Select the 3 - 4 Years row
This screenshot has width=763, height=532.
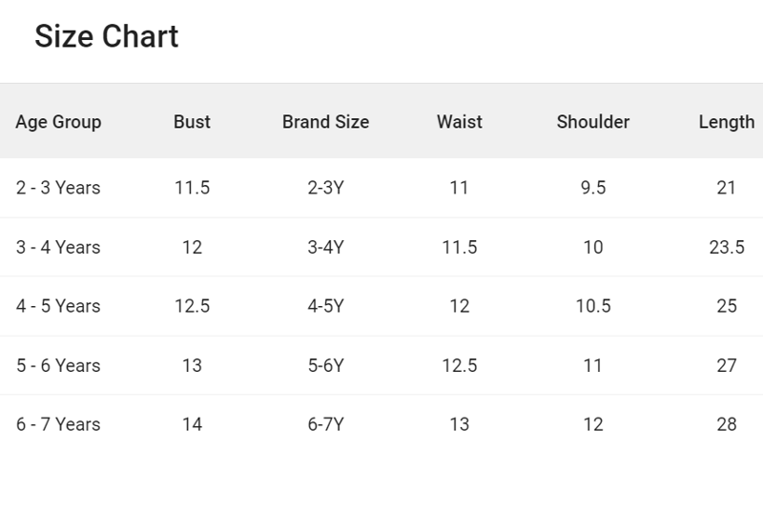(x=58, y=248)
